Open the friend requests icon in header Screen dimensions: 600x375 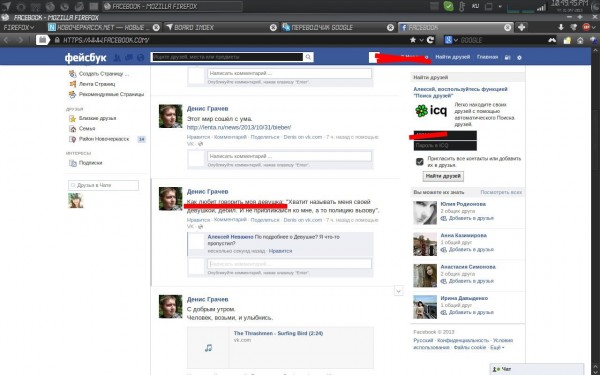coord(117,57)
